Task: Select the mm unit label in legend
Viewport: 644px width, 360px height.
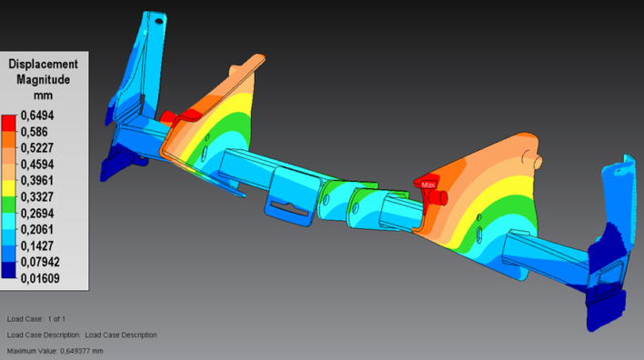Action: pos(43,95)
